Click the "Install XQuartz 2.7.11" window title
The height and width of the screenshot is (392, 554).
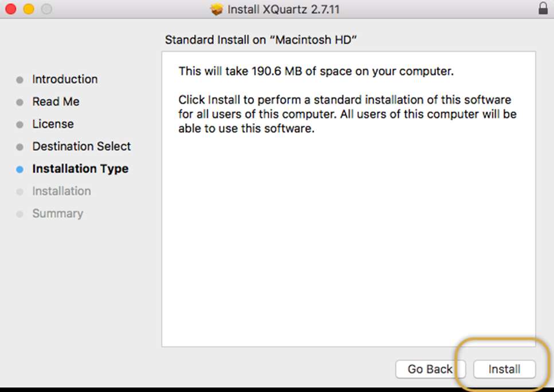[x=283, y=10]
